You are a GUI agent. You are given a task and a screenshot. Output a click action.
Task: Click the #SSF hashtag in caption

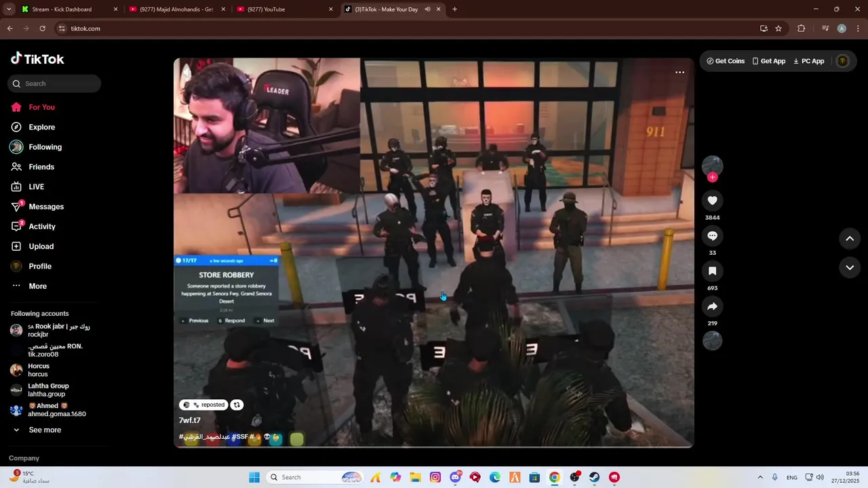coord(239,437)
